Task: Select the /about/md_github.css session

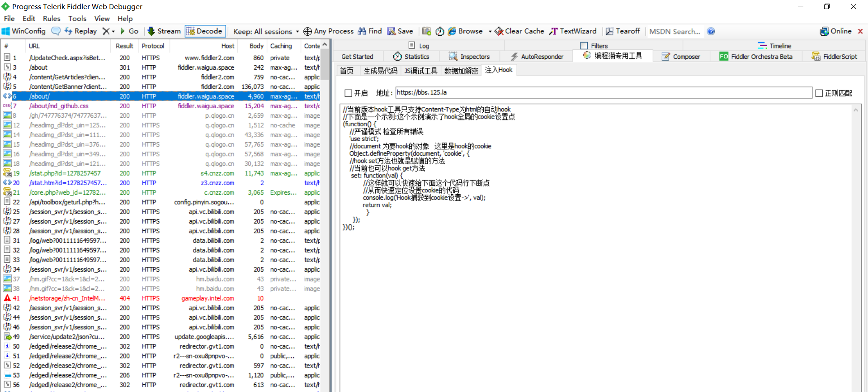Action: point(161,106)
